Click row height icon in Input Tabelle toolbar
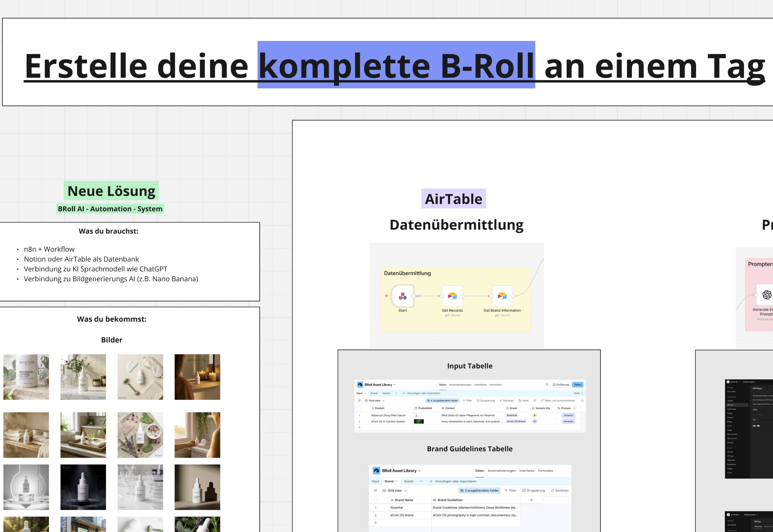The height and width of the screenshot is (532, 773). tap(534, 401)
